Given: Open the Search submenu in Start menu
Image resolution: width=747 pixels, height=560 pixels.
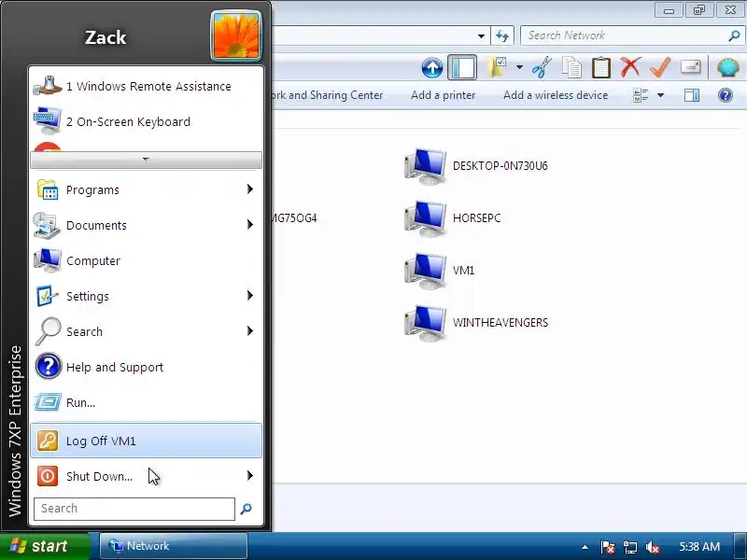Looking at the screenshot, I should [x=146, y=331].
